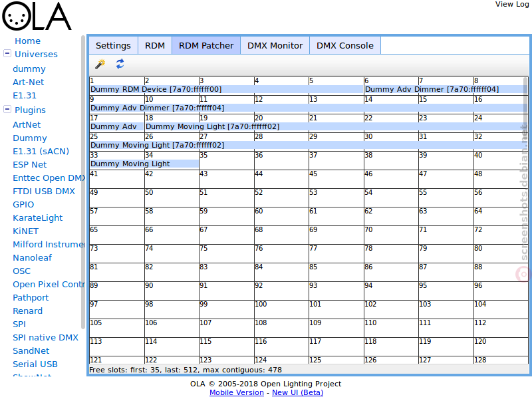Open the SPI native DMX plugin
The image size is (532, 399).
click(x=45, y=338)
